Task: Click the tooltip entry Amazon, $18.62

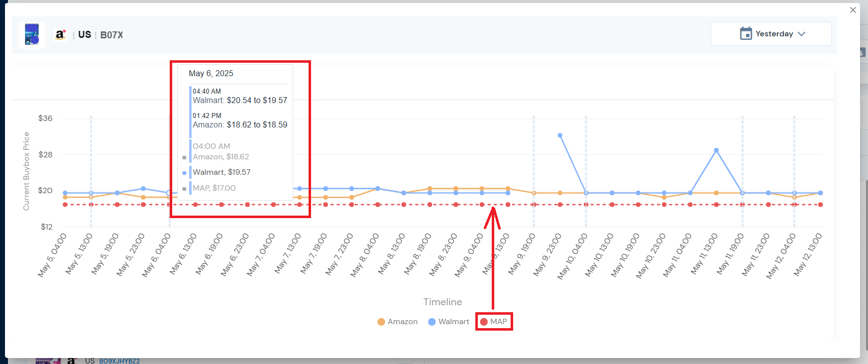Action: [221, 157]
